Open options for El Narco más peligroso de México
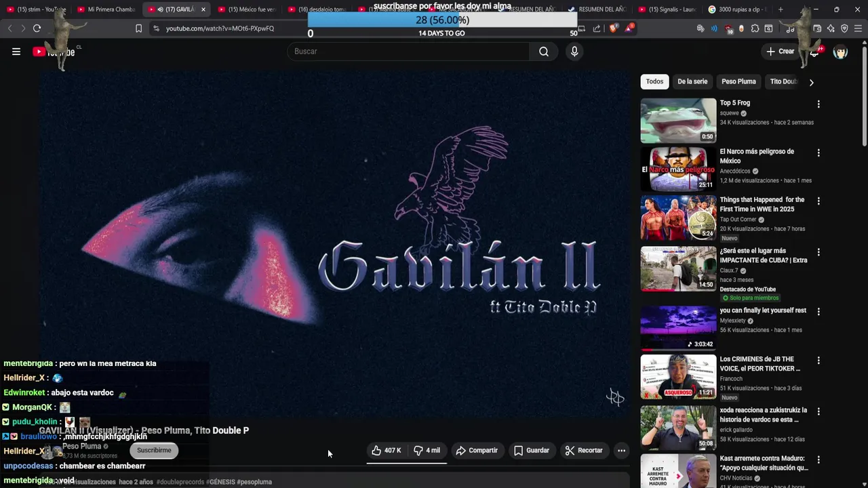This screenshot has width=868, height=488. pyautogui.click(x=818, y=152)
